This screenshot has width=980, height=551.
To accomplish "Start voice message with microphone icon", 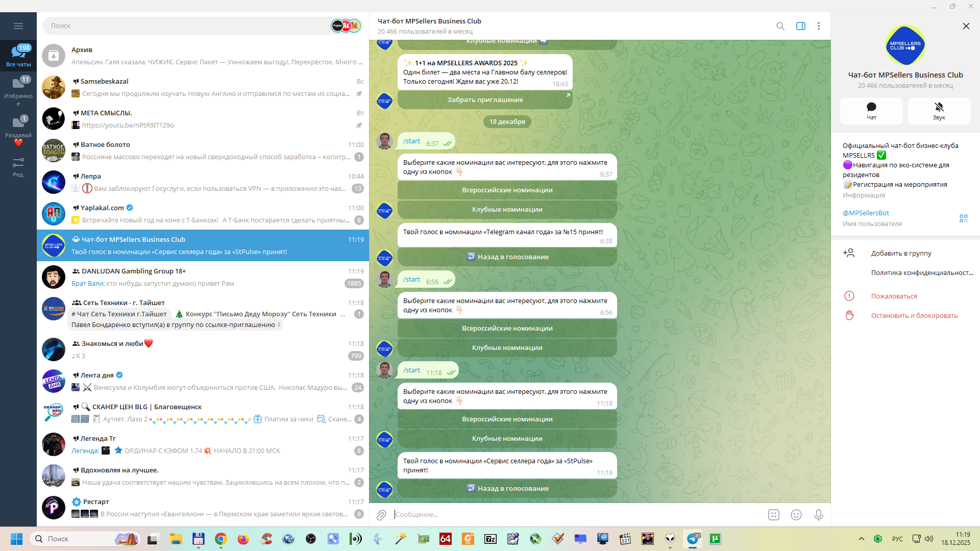I will tap(818, 515).
